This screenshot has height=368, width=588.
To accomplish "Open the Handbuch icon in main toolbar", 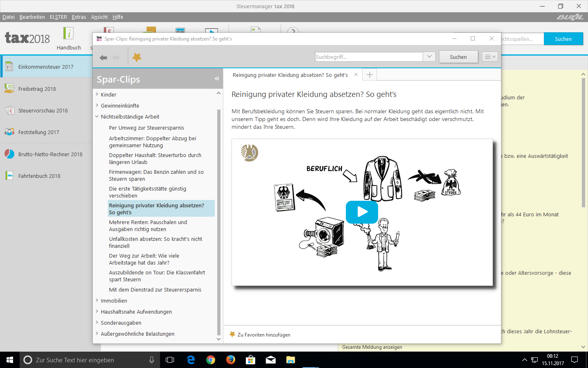I will tap(69, 38).
